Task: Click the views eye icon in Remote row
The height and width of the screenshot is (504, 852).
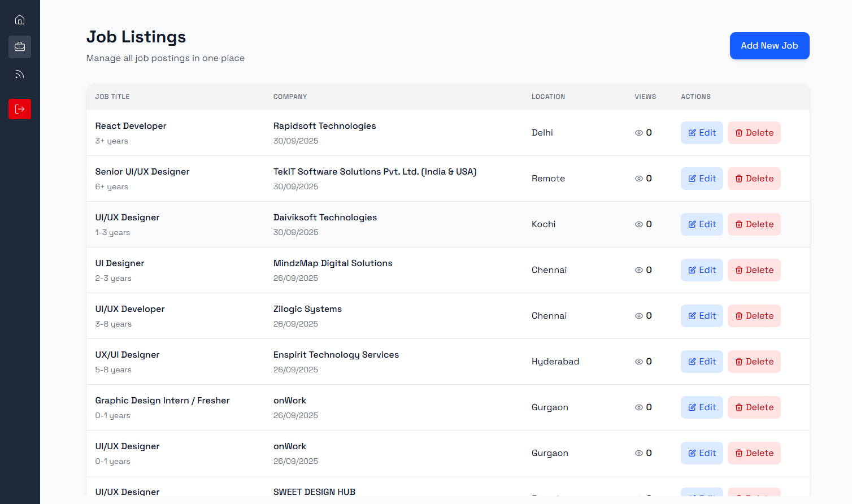Action: pos(639,179)
